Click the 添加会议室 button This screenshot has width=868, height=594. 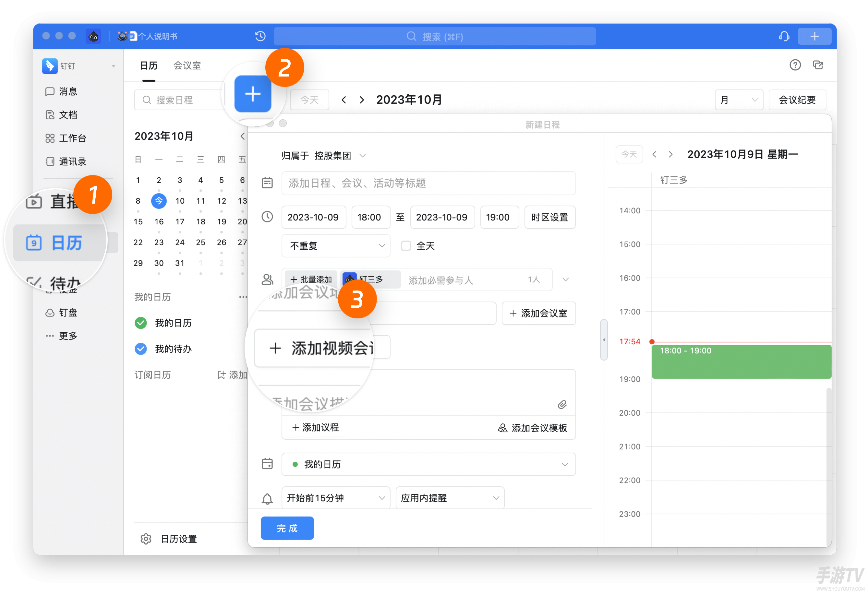coord(538,313)
